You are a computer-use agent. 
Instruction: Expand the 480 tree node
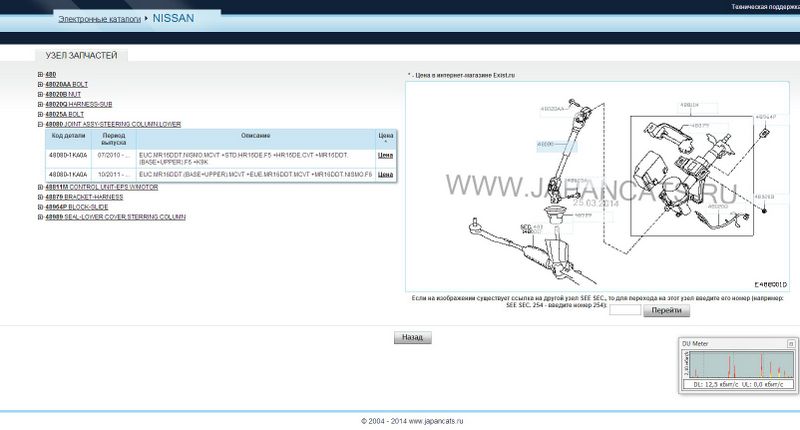coord(40,74)
